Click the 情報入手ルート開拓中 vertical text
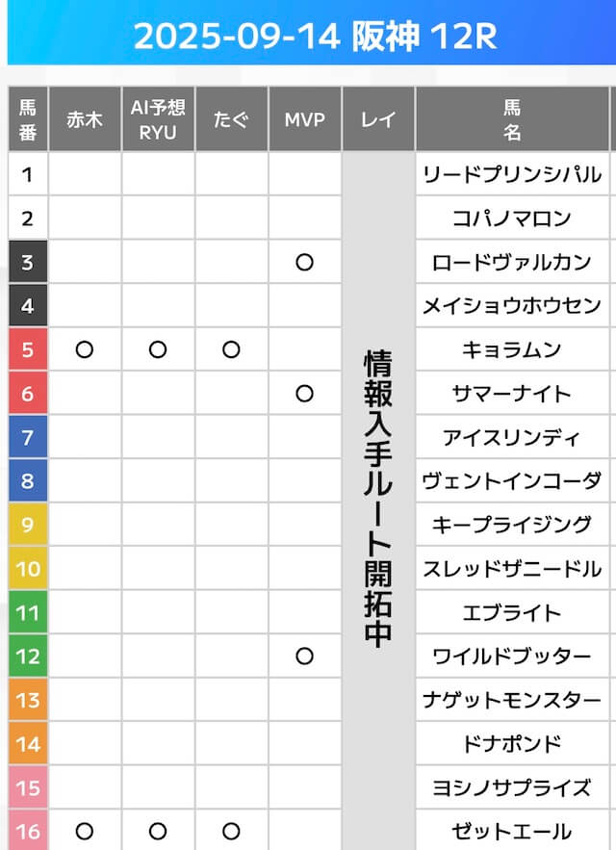 (x=378, y=499)
